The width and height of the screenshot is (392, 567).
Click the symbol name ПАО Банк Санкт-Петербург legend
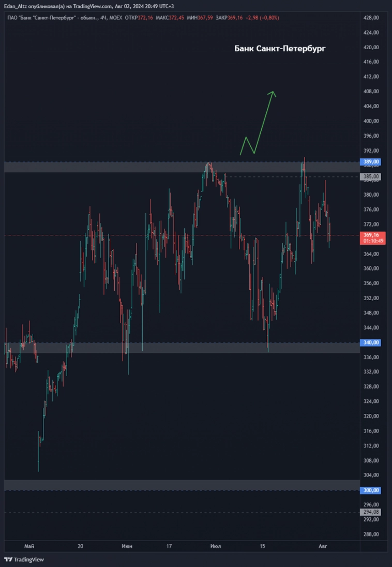point(51,18)
